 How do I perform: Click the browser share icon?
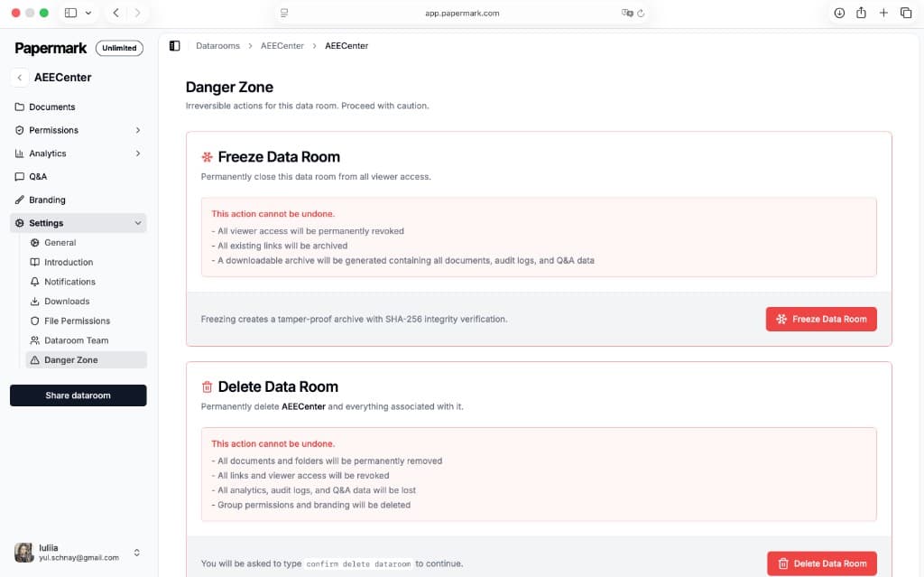[861, 13]
